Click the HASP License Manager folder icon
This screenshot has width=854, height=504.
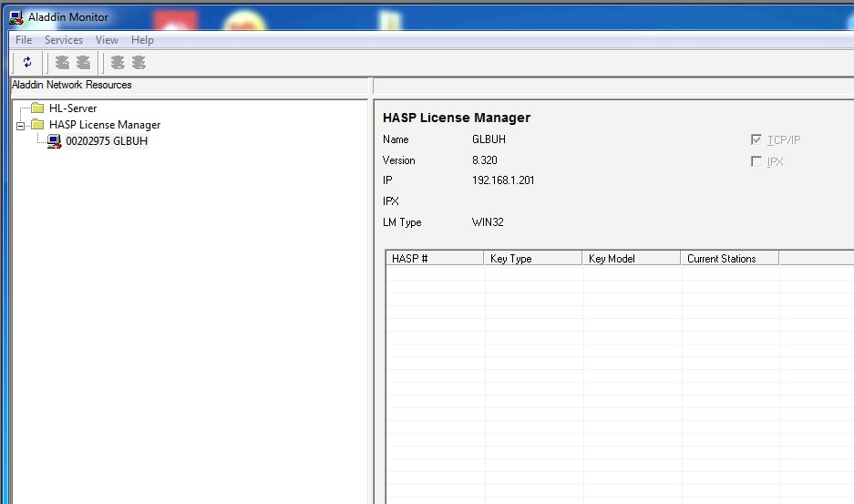coord(37,124)
